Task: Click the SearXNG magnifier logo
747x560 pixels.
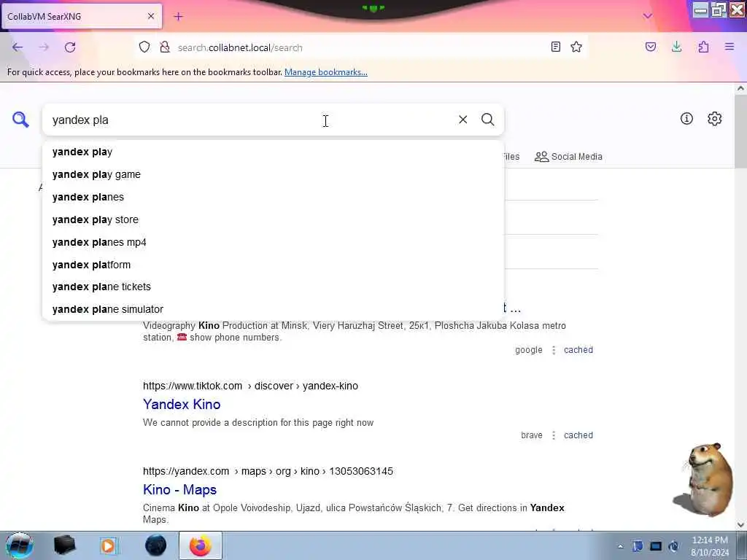Action: click(x=20, y=120)
